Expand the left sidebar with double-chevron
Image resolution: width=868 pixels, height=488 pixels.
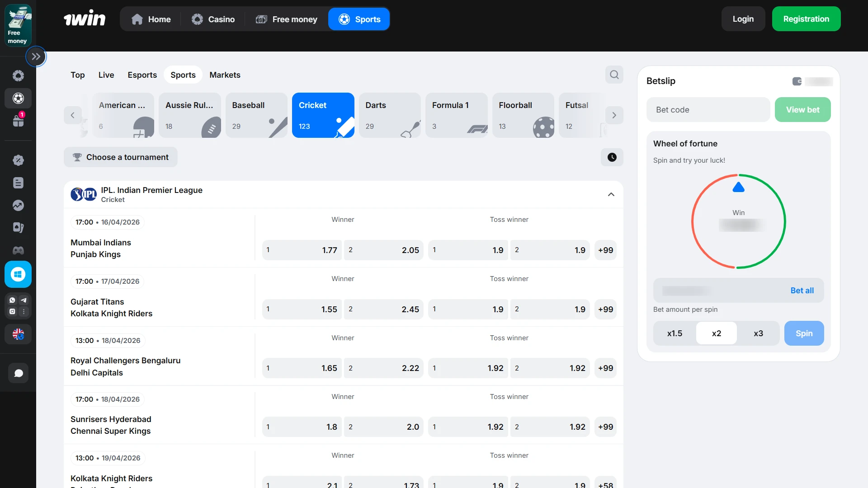(x=36, y=57)
